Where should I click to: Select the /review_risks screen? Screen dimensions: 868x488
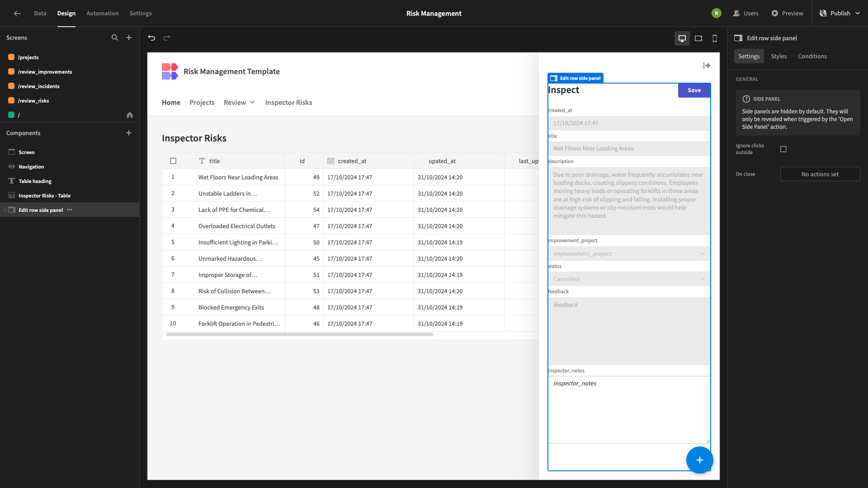tap(70, 101)
